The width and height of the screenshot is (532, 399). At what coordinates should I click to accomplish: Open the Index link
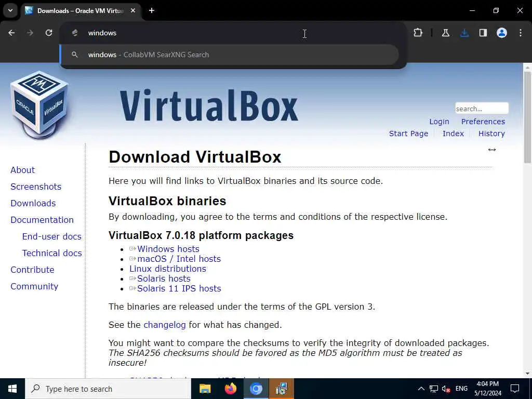(453, 134)
